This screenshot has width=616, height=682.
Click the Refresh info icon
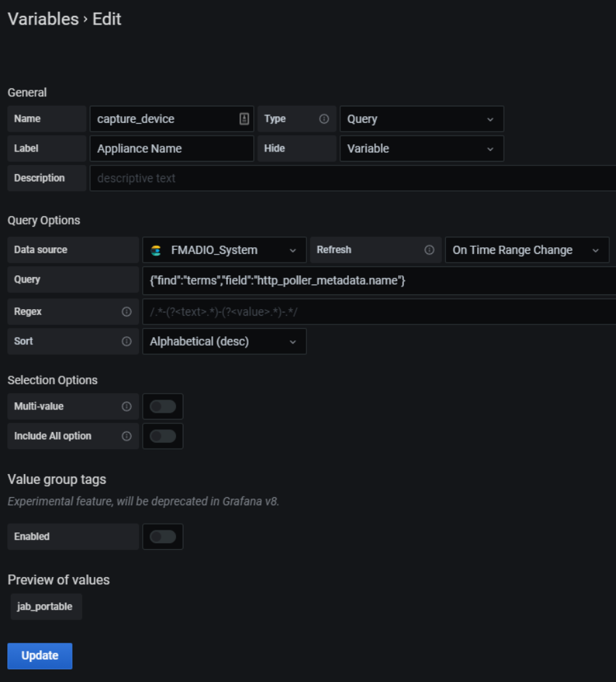(x=429, y=250)
